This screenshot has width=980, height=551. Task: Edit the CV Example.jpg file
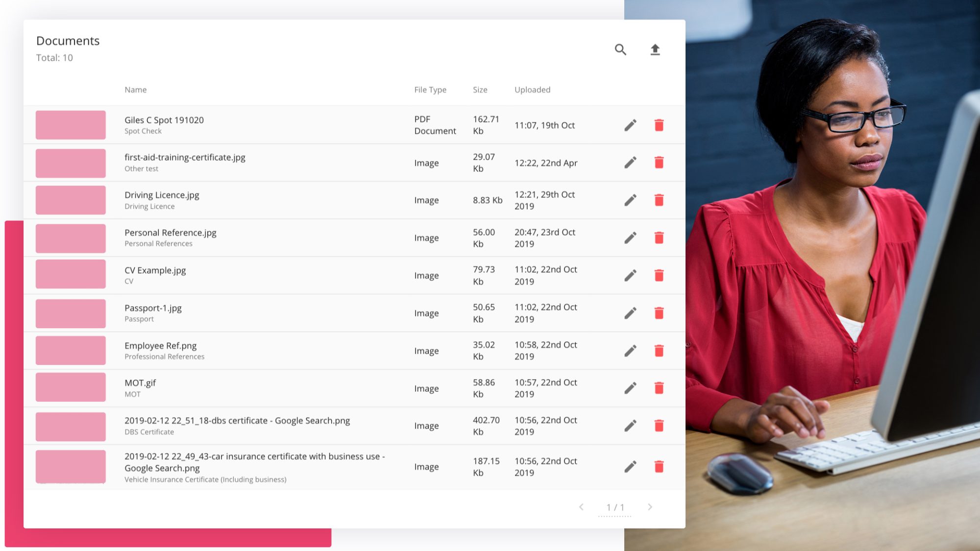[631, 276]
